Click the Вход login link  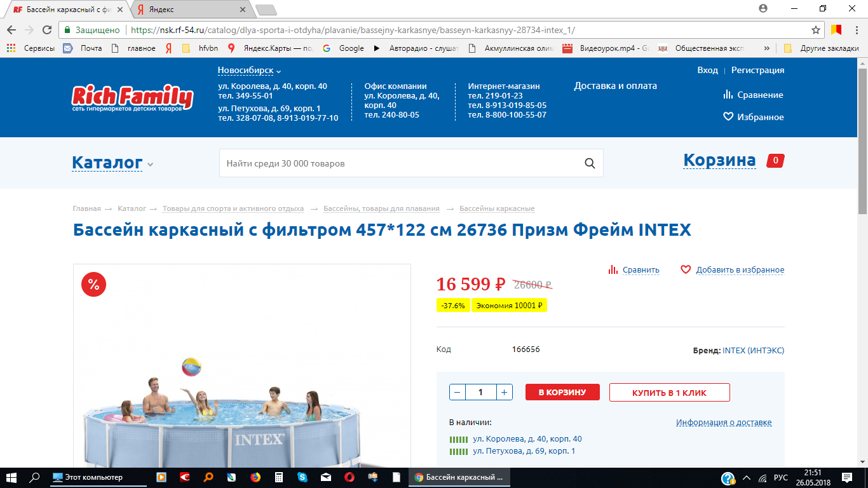coord(707,70)
